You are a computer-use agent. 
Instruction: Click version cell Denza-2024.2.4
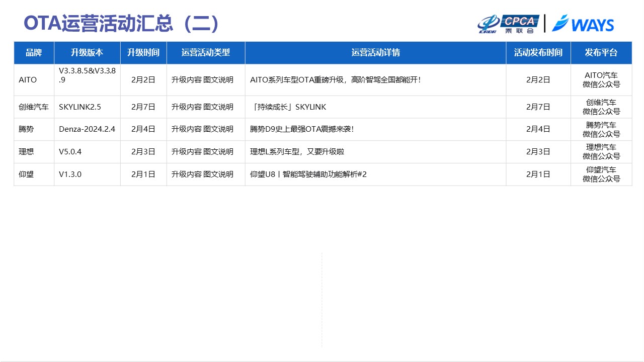(87, 129)
